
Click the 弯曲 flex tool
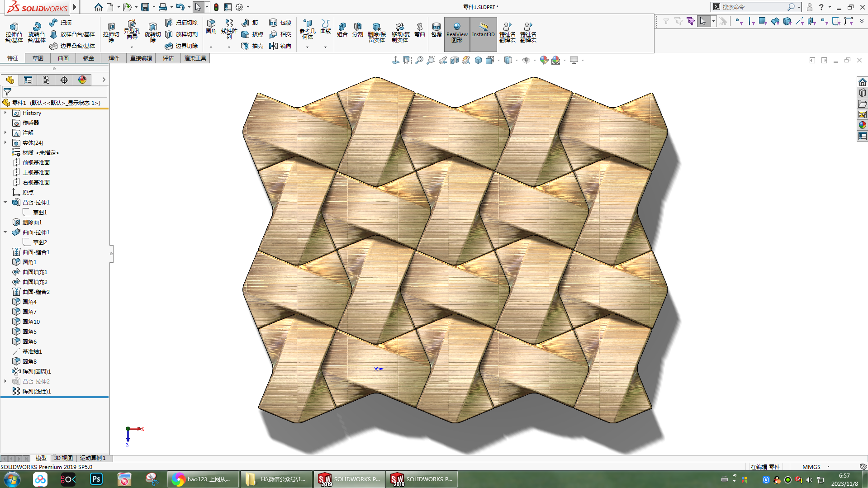(x=420, y=30)
